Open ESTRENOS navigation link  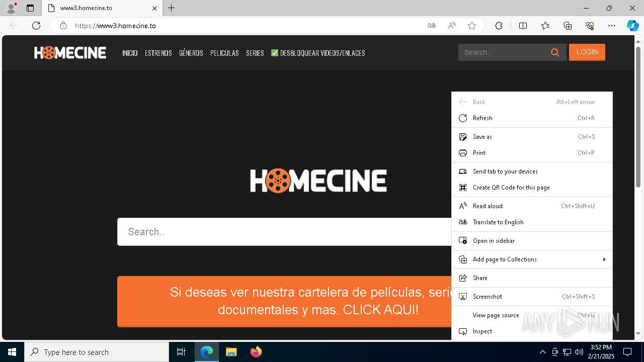158,53
